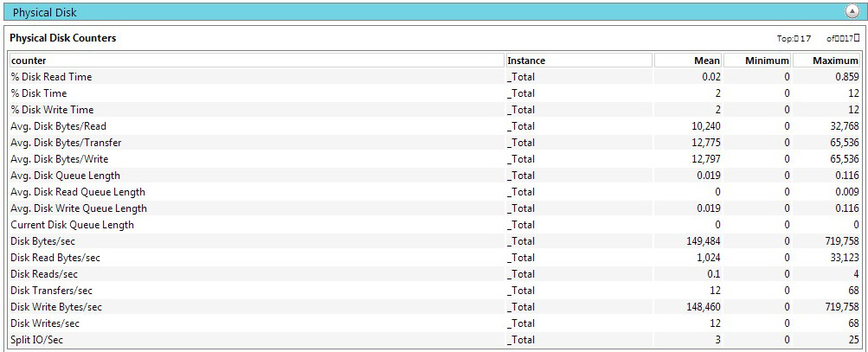Image resolution: width=868 pixels, height=352 pixels.
Task: Click the Disk Reads/sec maximum 4
Action: click(857, 274)
